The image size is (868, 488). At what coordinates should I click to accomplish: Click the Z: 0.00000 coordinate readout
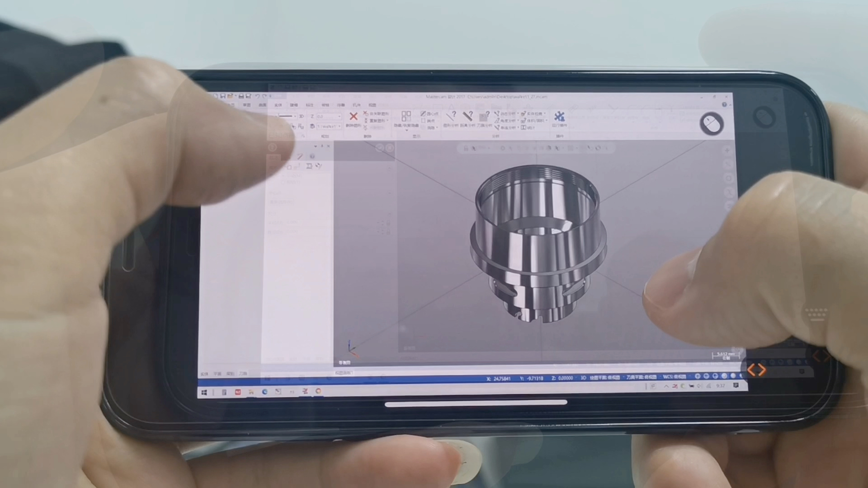click(562, 378)
